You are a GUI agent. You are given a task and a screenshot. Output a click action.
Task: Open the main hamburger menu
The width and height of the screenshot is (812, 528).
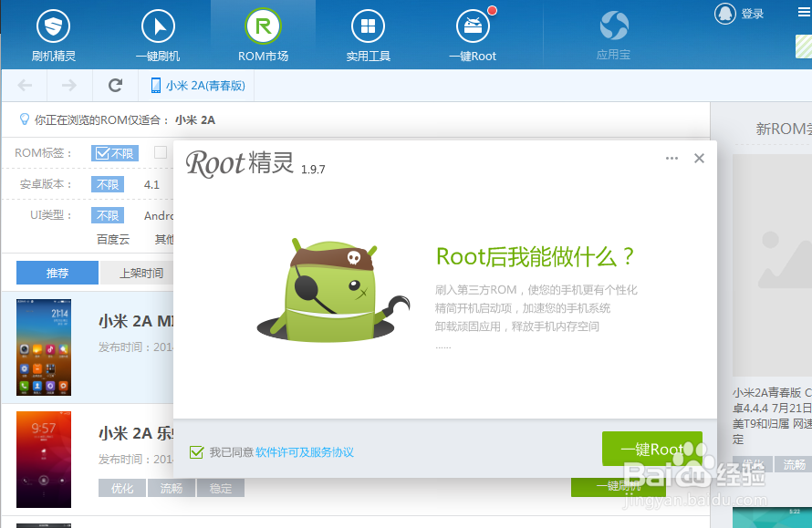tap(804, 13)
